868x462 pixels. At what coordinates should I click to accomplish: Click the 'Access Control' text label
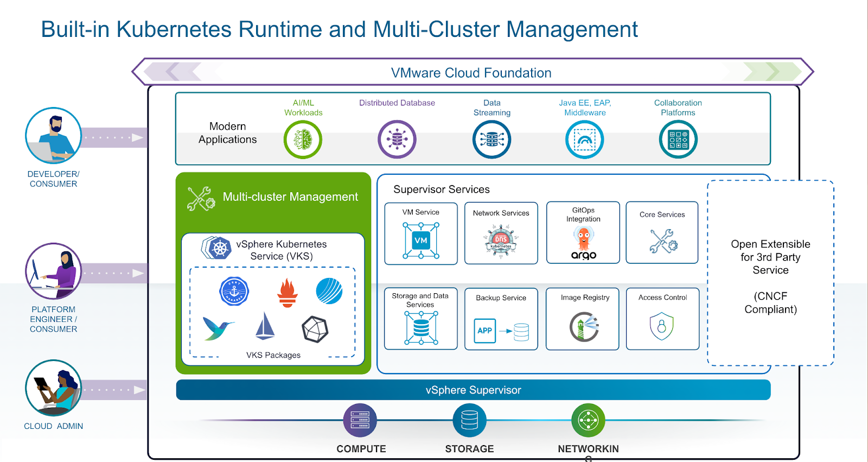click(x=663, y=298)
